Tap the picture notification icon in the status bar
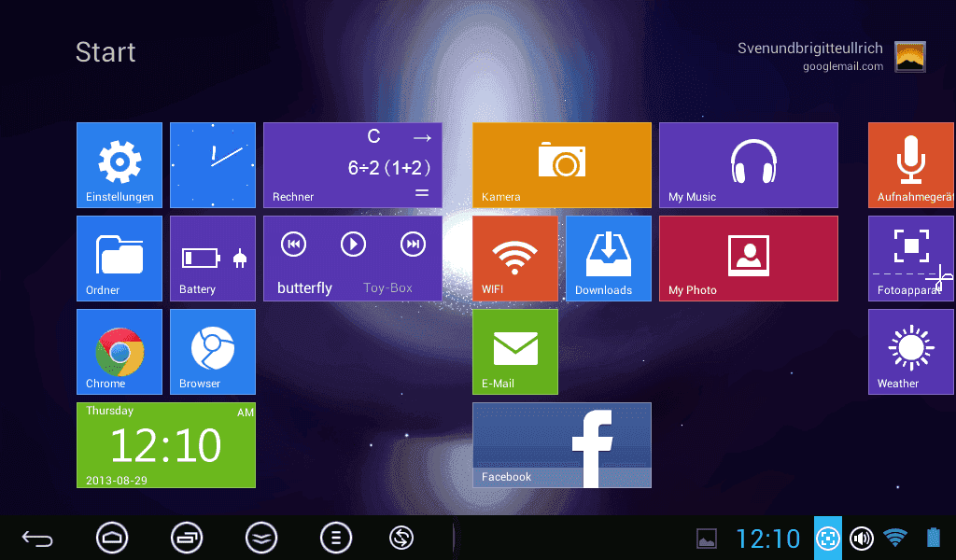The width and height of the screenshot is (956, 560). [707, 539]
